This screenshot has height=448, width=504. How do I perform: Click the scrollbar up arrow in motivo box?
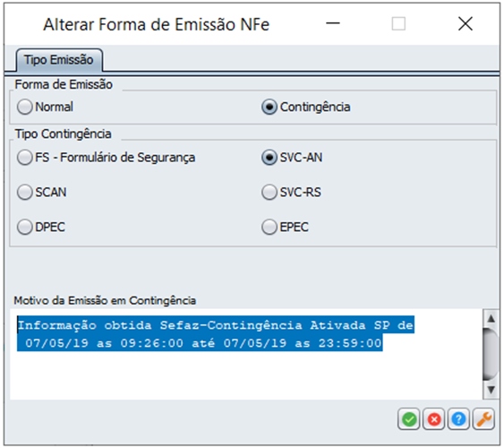click(491, 319)
